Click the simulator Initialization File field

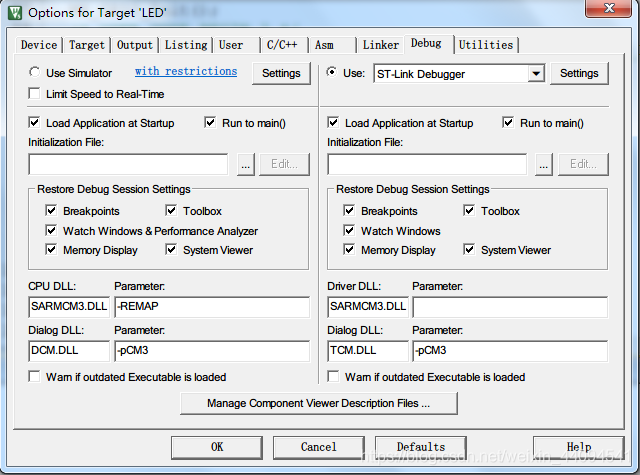pos(128,164)
